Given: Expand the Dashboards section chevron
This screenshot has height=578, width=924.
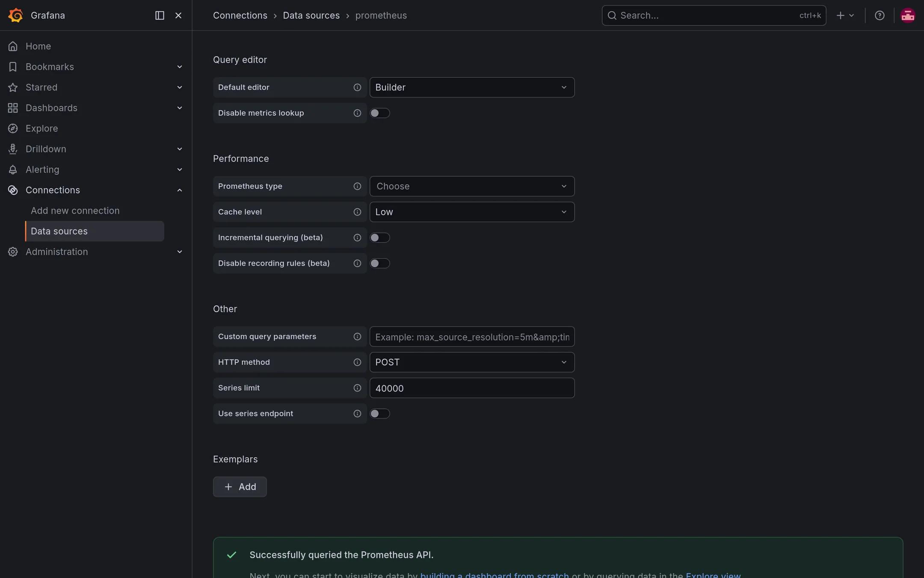Looking at the screenshot, I should (180, 108).
